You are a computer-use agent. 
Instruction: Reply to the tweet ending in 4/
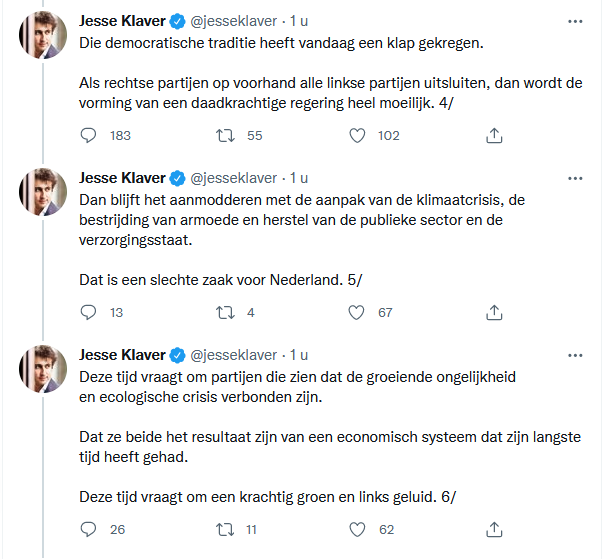pyautogui.click(x=89, y=135)
